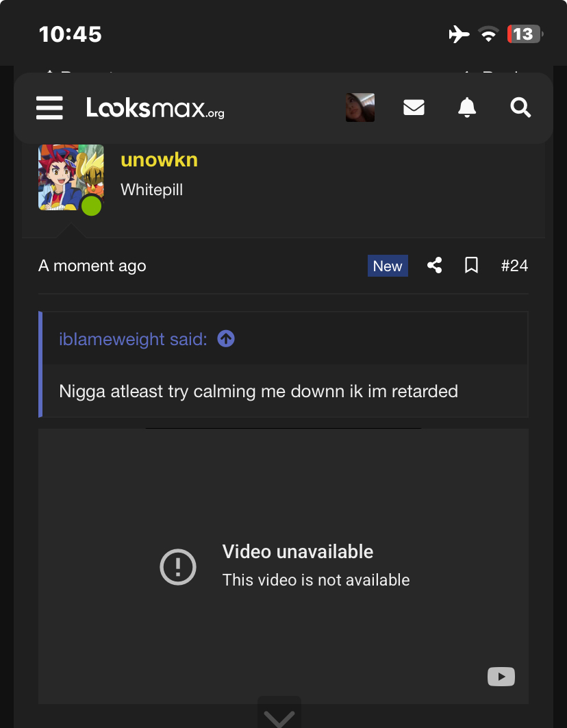
Task: Click the quoted message text block
Action: 258,392
